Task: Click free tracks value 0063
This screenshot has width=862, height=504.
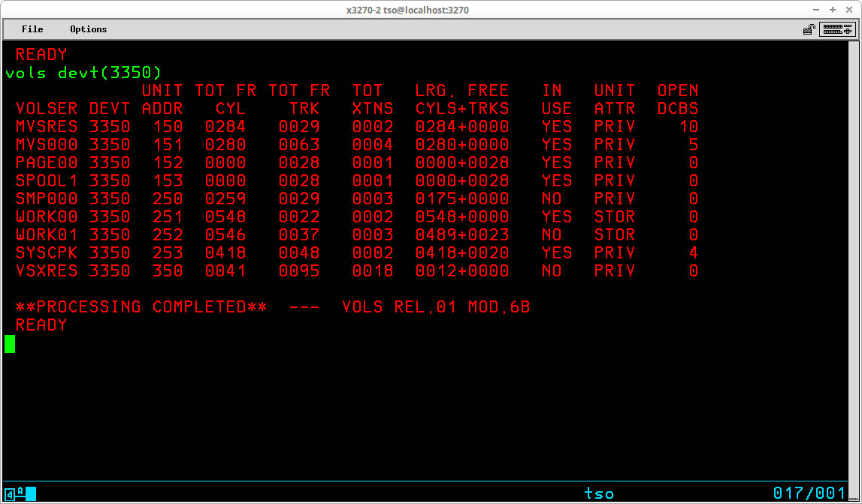Action: pos(299,144)
